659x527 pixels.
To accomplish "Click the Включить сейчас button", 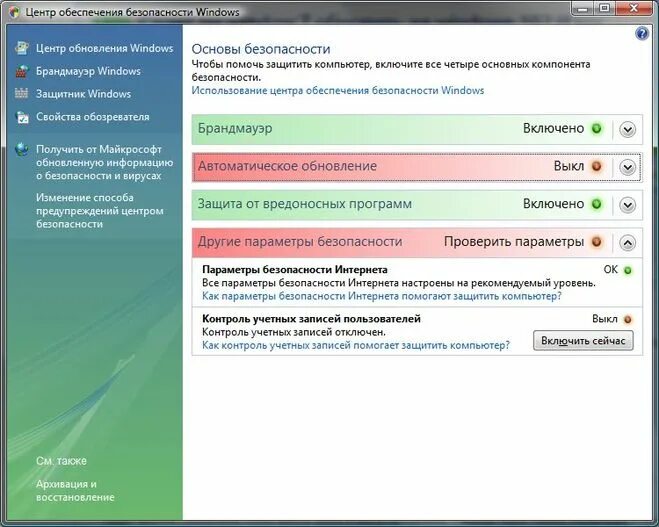I will point(583,340).
